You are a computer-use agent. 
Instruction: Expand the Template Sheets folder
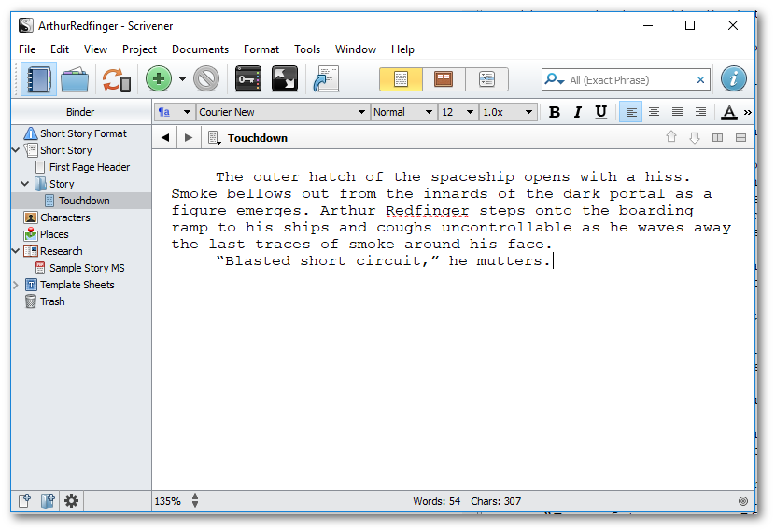click(x=16, y=285)
